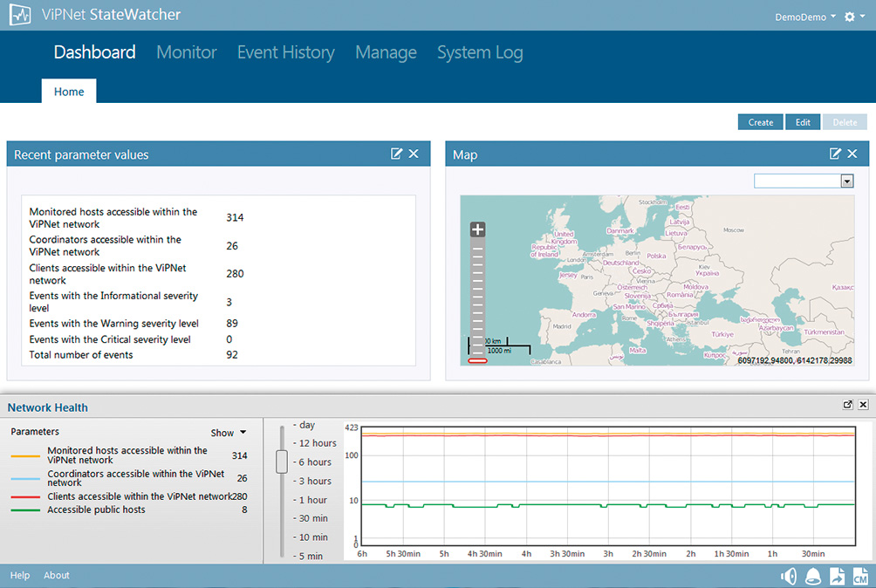
Task: Click the green Accessible public hosts legend line
Action: coord(25,509)
